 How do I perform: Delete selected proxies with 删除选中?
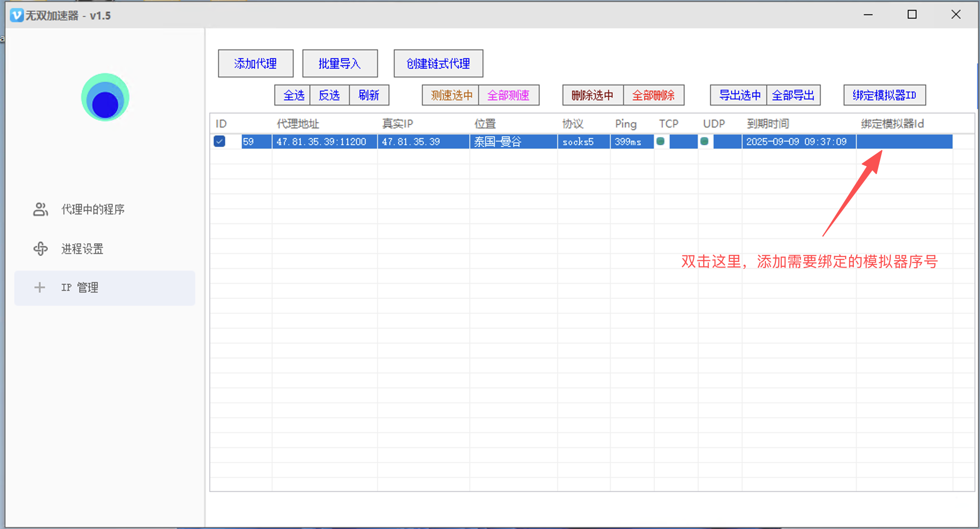[x=592, y=95]
